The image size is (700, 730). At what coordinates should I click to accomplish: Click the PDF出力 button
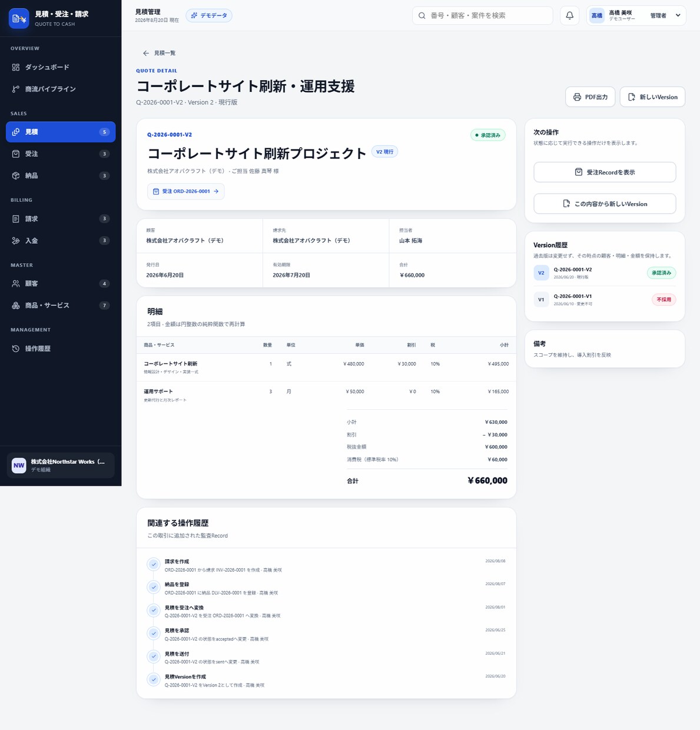click(x=590, y=97)
